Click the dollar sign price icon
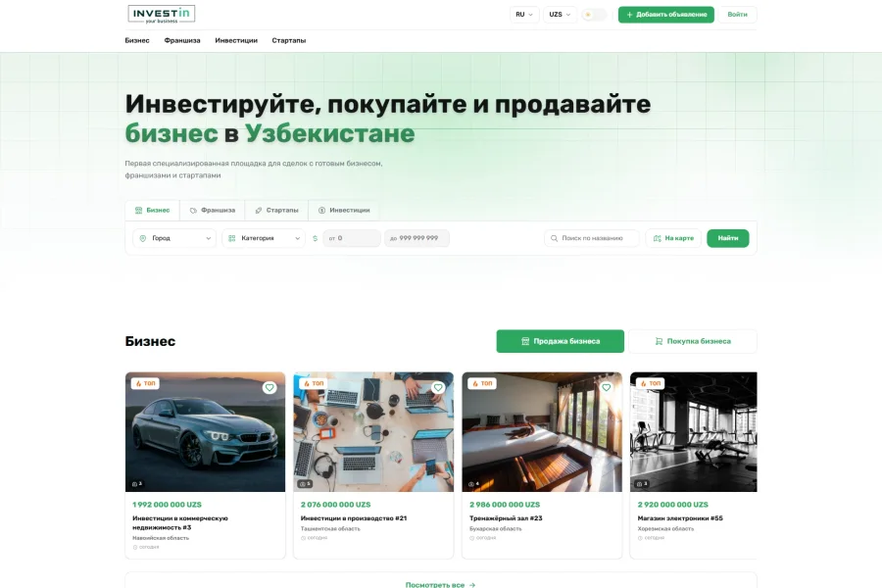 (x=315, y=238)
